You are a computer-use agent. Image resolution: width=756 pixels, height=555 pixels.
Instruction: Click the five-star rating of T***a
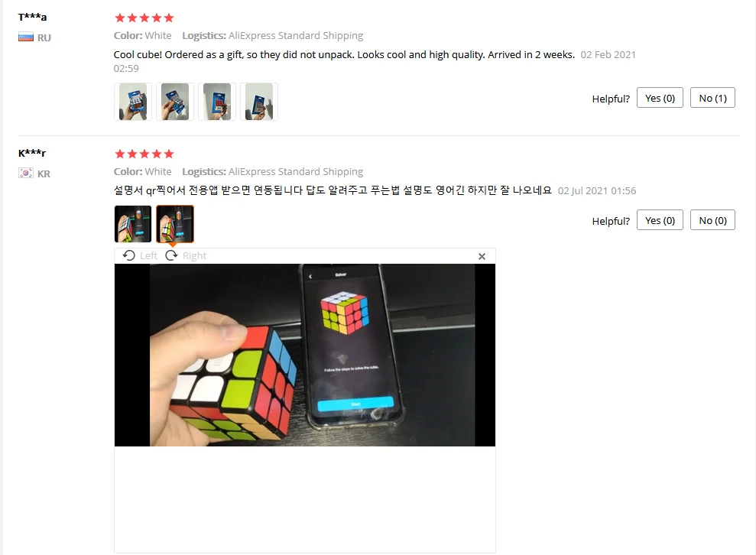click(x=144, y=18)
